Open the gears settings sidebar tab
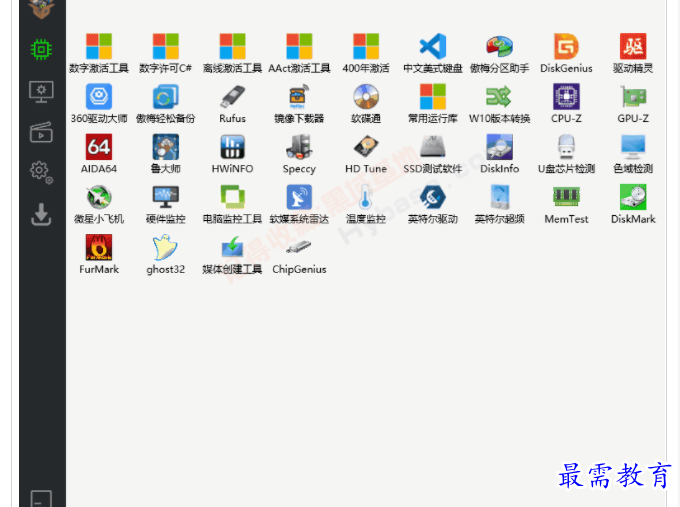This screenshot has height=507, width=680. [x=41, y=173]
